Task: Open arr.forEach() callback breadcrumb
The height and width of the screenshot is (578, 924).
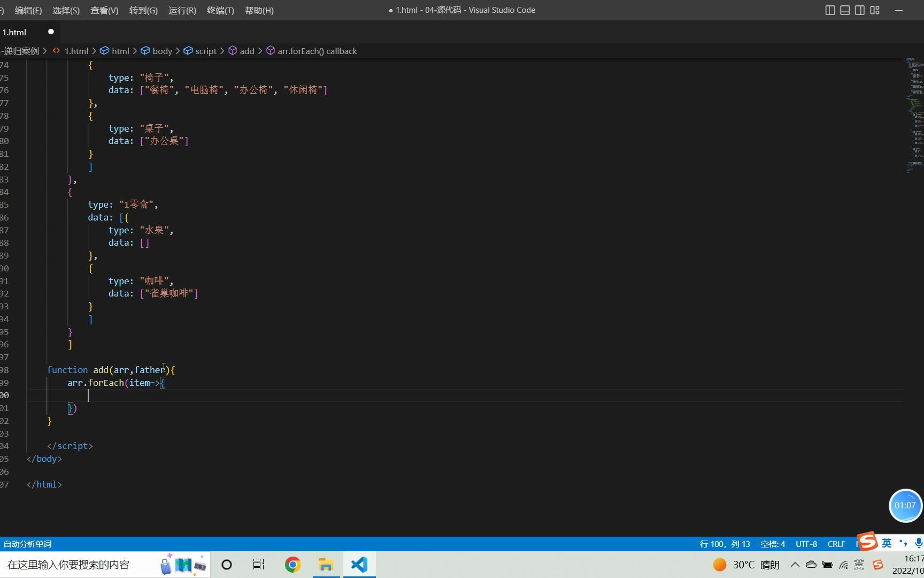Action: pyautogui.click(x=317, y=51)
